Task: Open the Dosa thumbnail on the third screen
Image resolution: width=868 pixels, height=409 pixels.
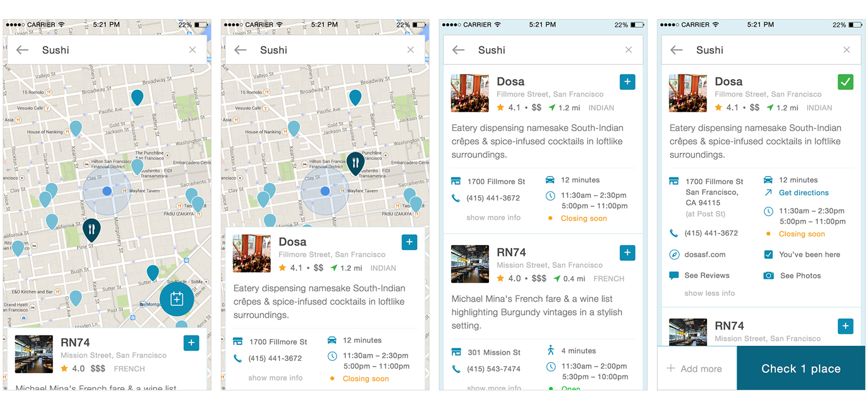Action: [470, 93]
